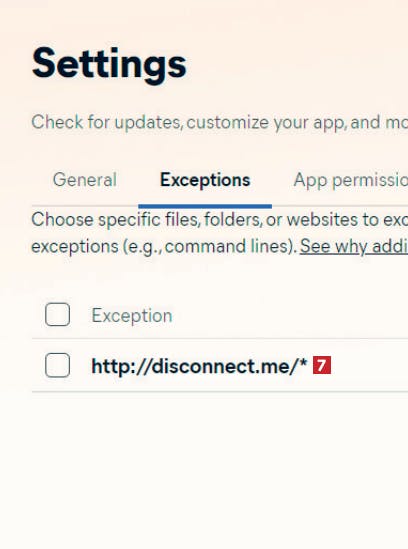Check the disconnect.me exception checkbox

click(x=57, y=365)
